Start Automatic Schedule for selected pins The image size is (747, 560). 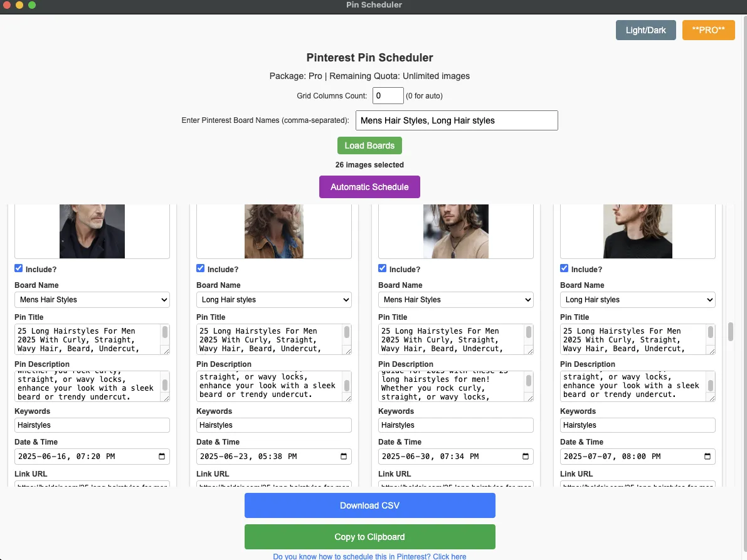(x=369, y=187)
